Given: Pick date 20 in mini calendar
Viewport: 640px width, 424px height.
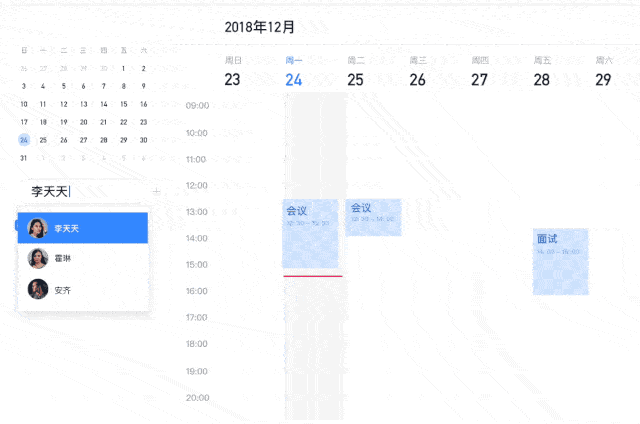Looking at the screenshot, I should tap(84, 122).
